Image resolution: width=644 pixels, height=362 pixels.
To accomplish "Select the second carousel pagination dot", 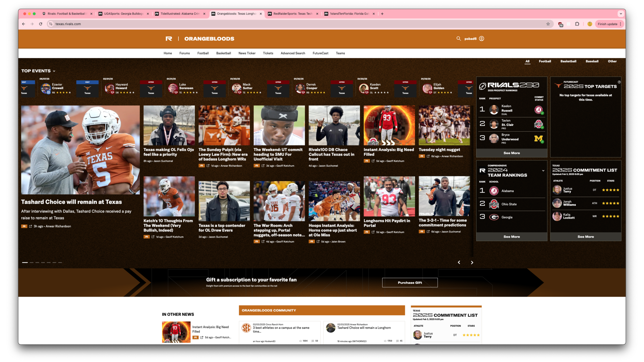I will (x=32, y=262).
